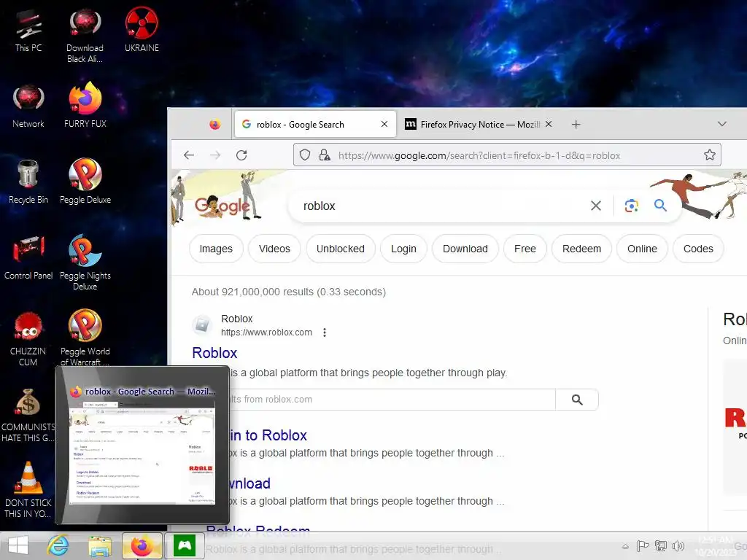Switch to Firefox Privacy Notice tab
The image size is (747, 560).
[479, 124]
